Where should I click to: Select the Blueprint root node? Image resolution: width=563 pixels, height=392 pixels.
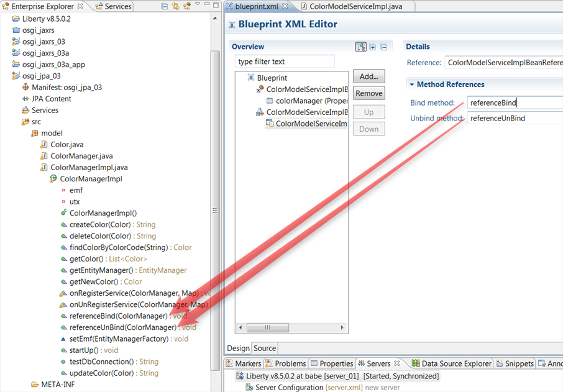click(272, 78)
